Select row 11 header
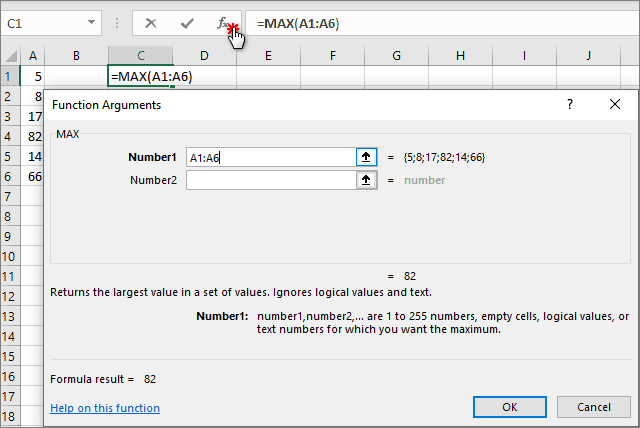Screen dimensions: 640x428 point(10,276)
